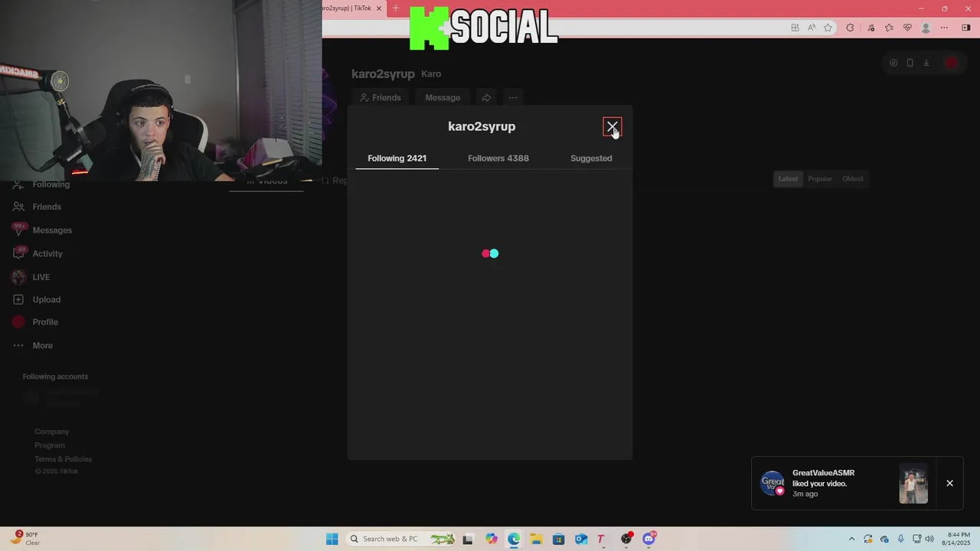Click the split screen icon in address bar
The image size is (980, 551).
pos(795,28)
